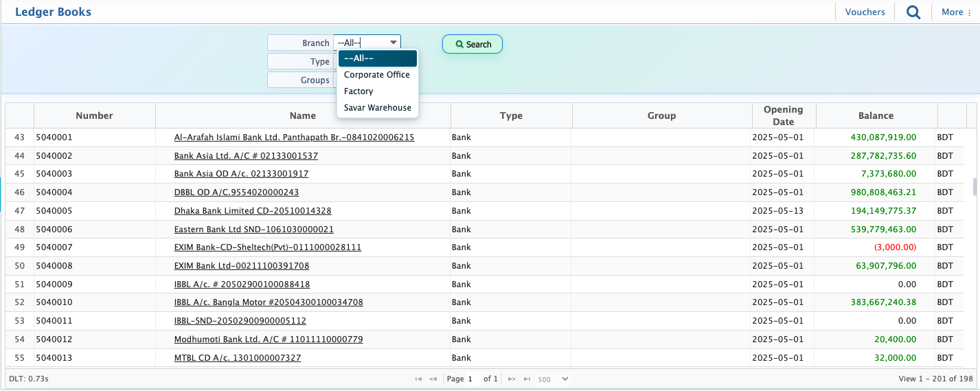
Task: Open the magnifier search icon in the header
Action: click(913, 12)
